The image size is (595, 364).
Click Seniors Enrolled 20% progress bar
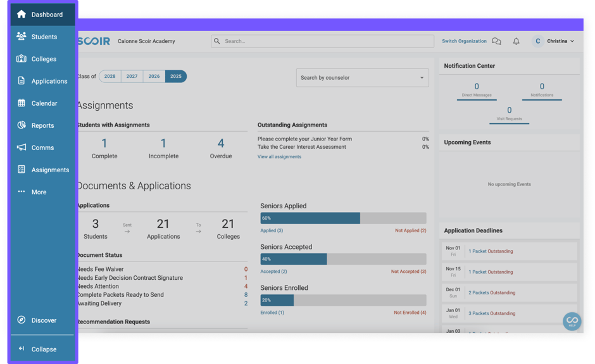click(344, 300)
